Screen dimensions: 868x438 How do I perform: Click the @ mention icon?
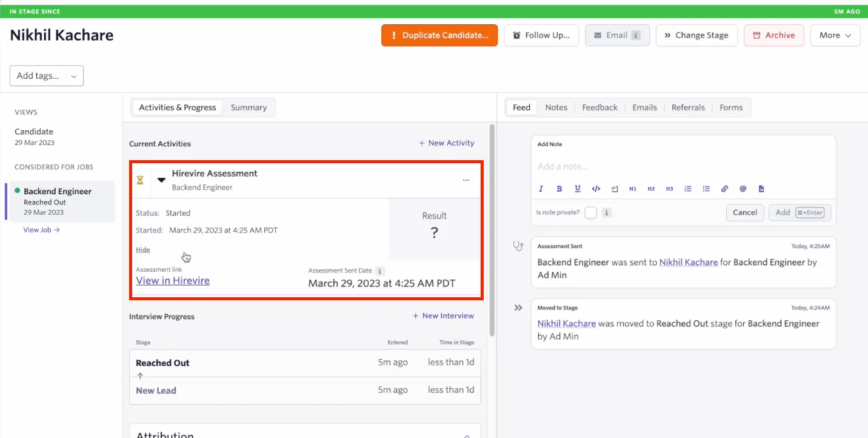click(x=743, y=189)
